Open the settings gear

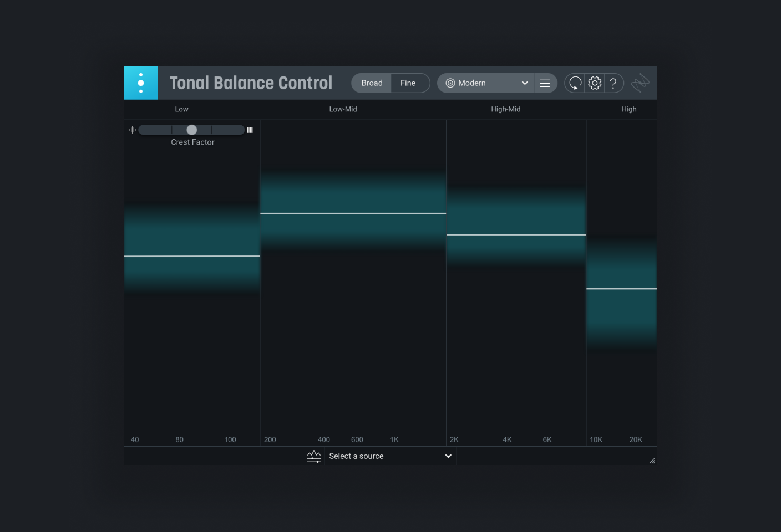pos(595,83)
